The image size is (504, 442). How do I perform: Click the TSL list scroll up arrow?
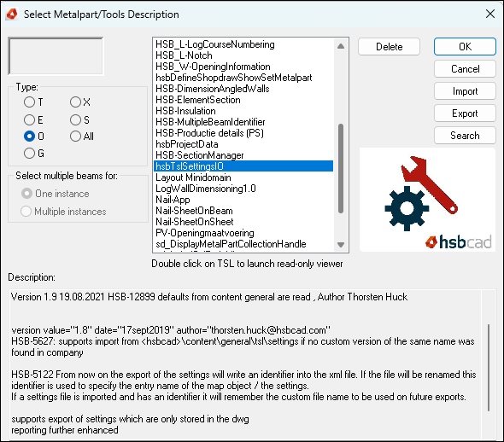click(341, 46)
